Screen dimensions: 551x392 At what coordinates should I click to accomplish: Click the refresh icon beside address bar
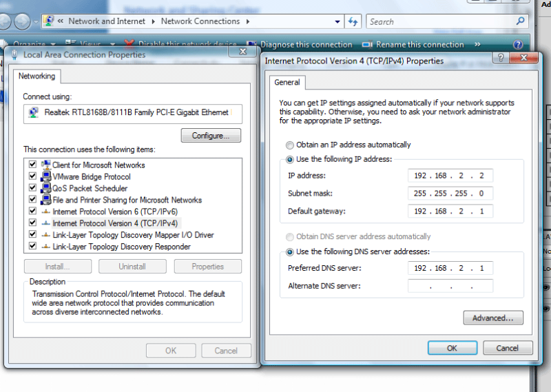(x=353, y=21)
